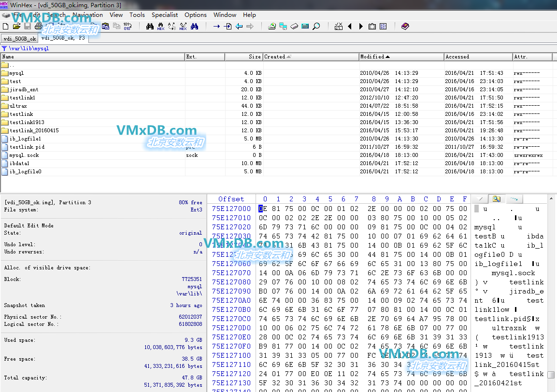Sort by the Accessed column header

pos(478,57)
